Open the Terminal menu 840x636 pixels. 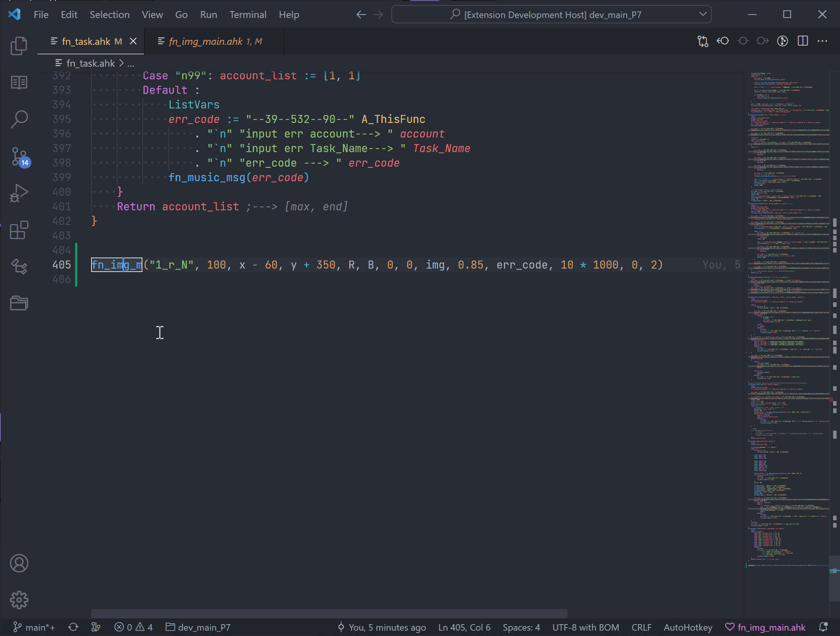pos(248,15)
